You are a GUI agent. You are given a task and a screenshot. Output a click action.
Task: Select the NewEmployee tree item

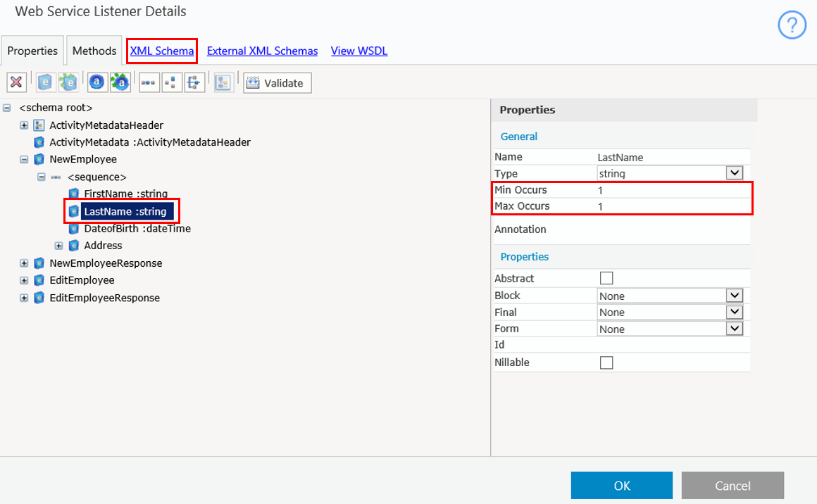click(x=83, y=159)
